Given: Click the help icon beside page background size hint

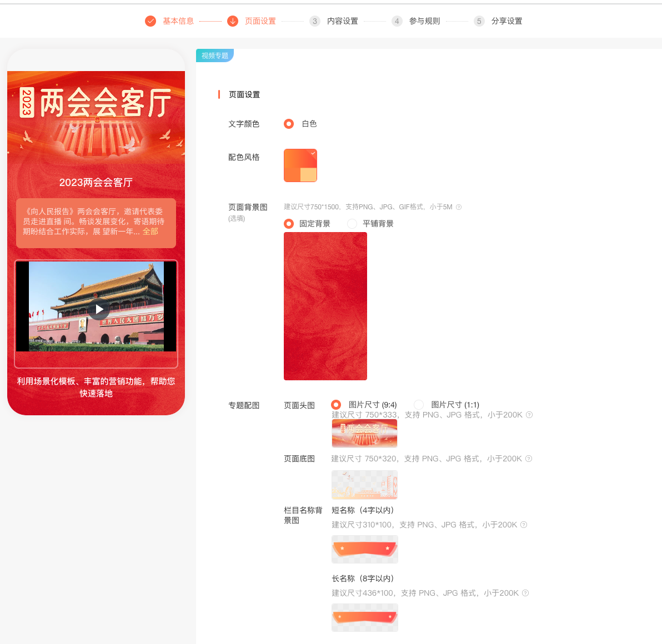Looking at the screenshot, I should click(x=459, y=207).
